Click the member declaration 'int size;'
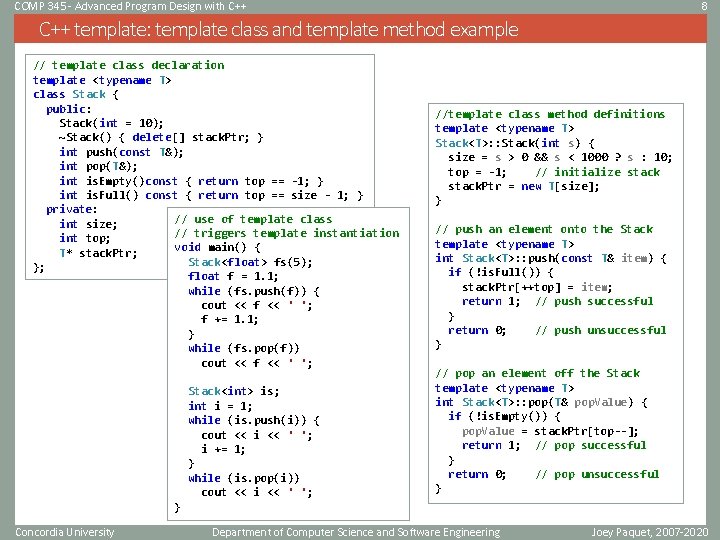The height and width of the screenshot is (540, 720). 88,224
